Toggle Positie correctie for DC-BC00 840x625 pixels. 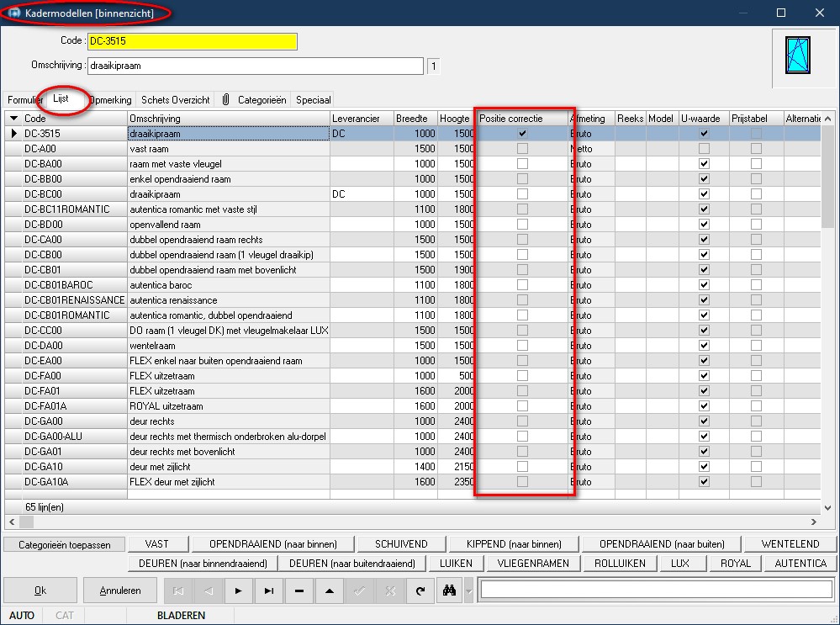click(522, 194)
